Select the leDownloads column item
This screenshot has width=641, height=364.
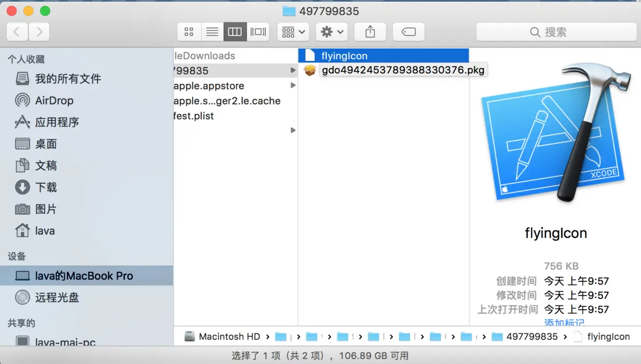point(205,56)
